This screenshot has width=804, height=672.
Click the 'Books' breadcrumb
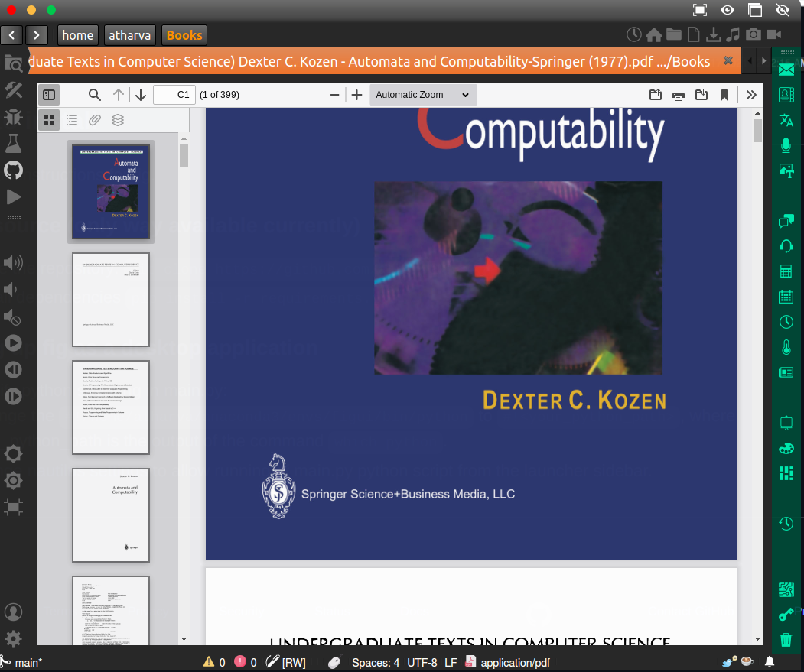(x=184, y=35)
